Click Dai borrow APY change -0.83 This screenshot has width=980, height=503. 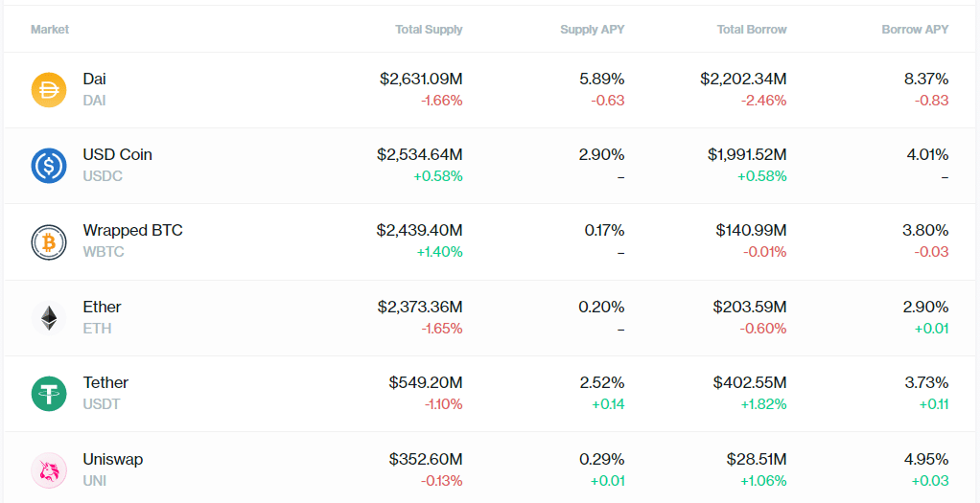[x=932, y=100]
